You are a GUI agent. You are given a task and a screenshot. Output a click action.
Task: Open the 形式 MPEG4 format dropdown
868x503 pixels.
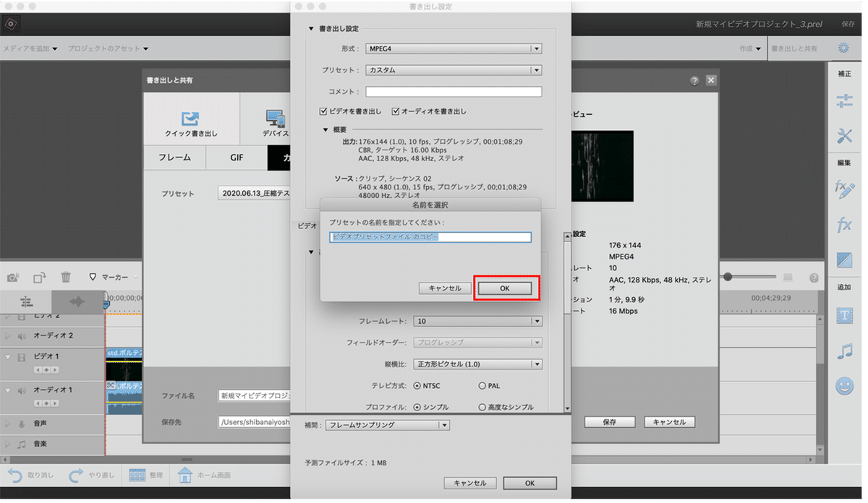pos(454,48)
